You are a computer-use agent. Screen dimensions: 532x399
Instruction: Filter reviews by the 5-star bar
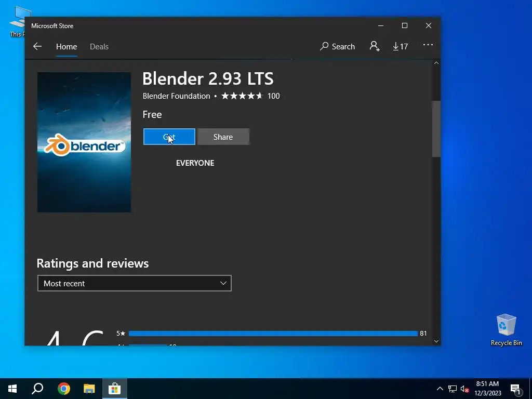click(273, 334)
